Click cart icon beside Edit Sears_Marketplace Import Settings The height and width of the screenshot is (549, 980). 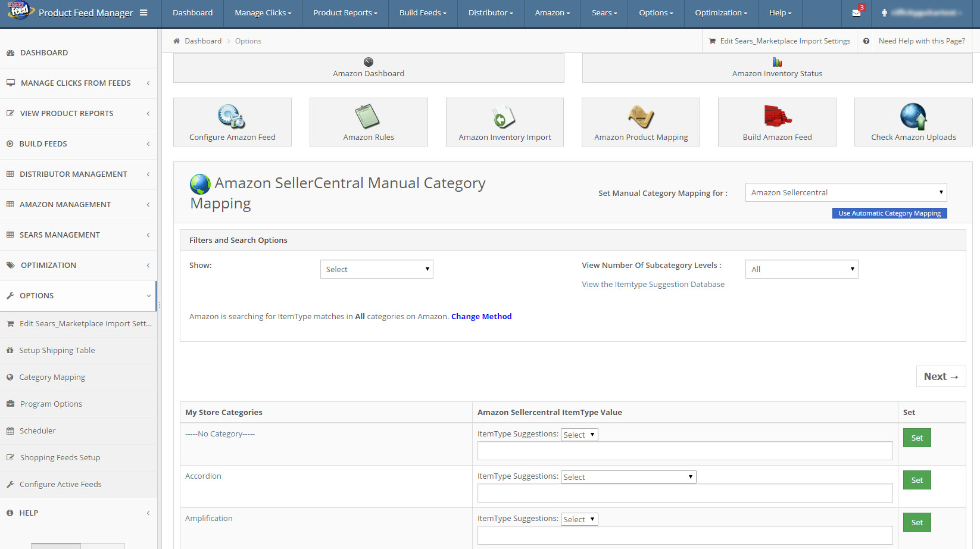click(713, 41)
